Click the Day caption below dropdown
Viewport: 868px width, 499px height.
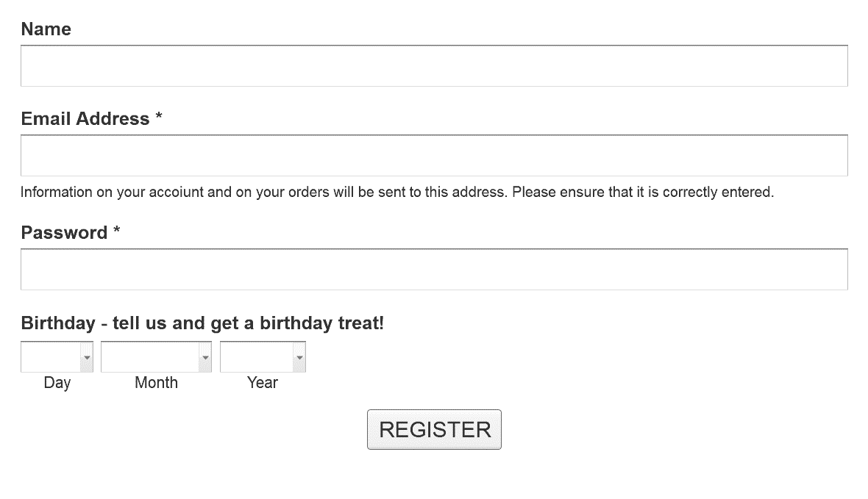(x=57, y=383)
